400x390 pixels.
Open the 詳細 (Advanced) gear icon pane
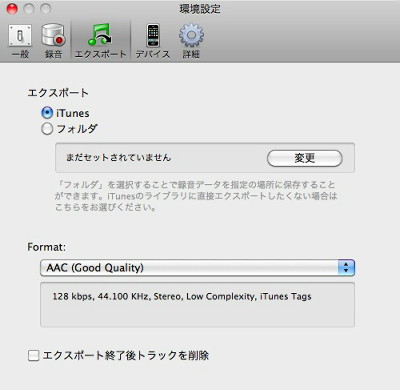point(191,41)
